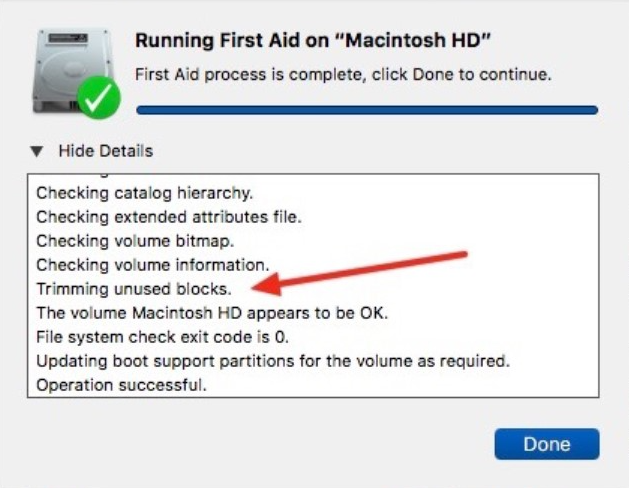Select the Operation successful log line
Image resolution: width=629 pixels, height=488 pixels.
(121, 384)
